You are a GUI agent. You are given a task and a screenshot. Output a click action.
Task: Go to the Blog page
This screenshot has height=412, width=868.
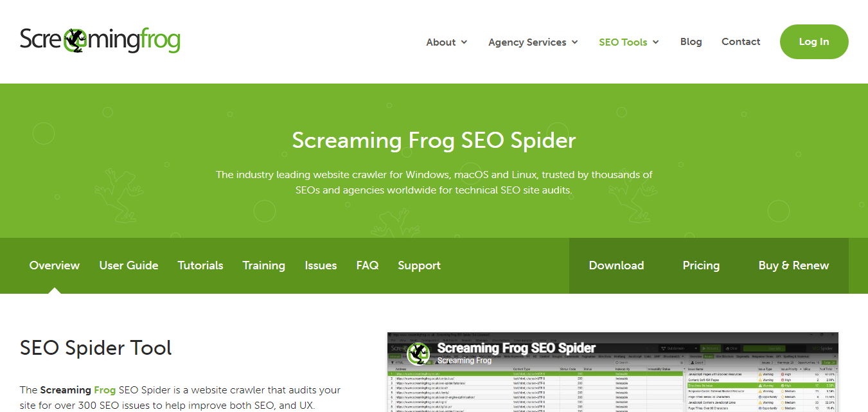pyautogui.click(x=691, y=42)
